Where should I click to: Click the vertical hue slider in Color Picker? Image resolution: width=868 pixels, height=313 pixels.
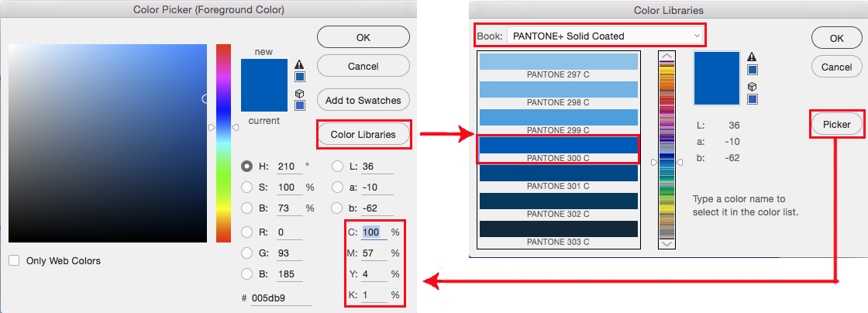click(223, 143)
